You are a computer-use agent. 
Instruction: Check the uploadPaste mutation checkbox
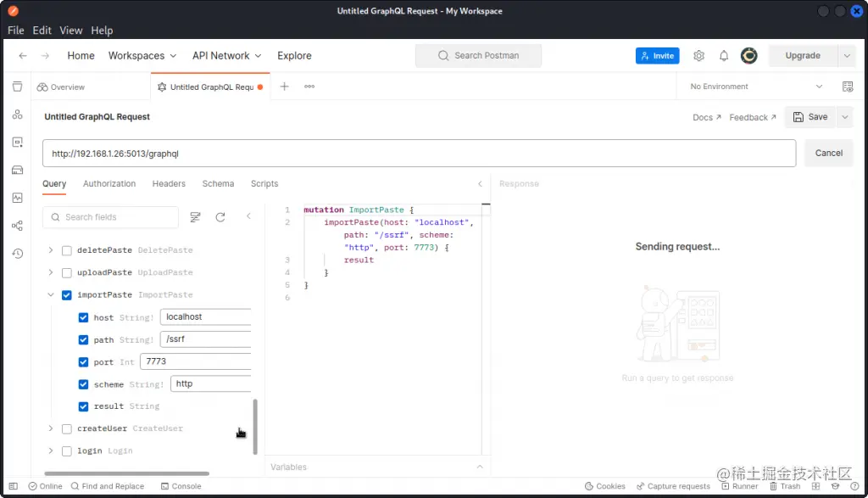[x=66, y=272]
